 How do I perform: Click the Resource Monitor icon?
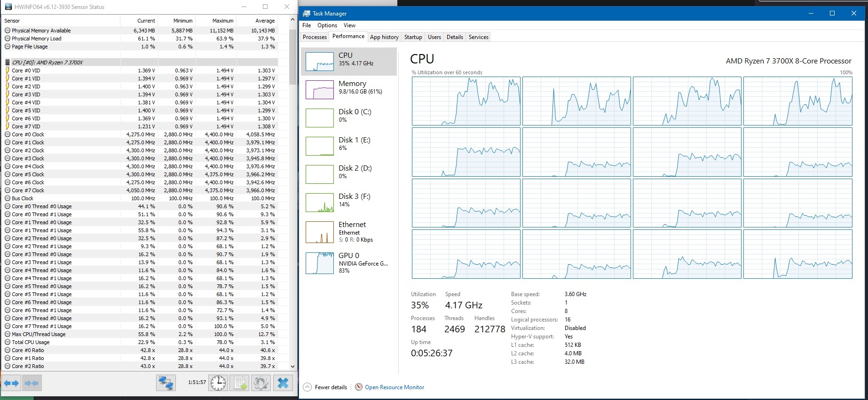359,387
